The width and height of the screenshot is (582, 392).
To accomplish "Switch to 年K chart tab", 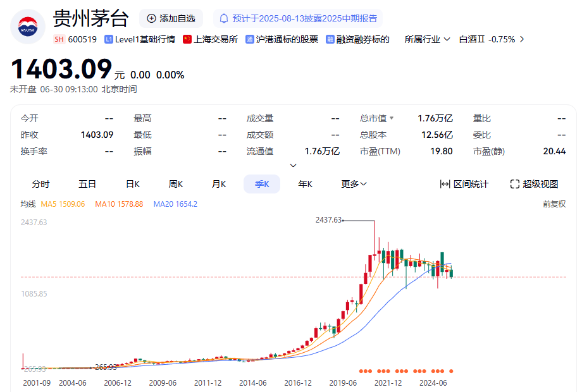I will point(305,184).
